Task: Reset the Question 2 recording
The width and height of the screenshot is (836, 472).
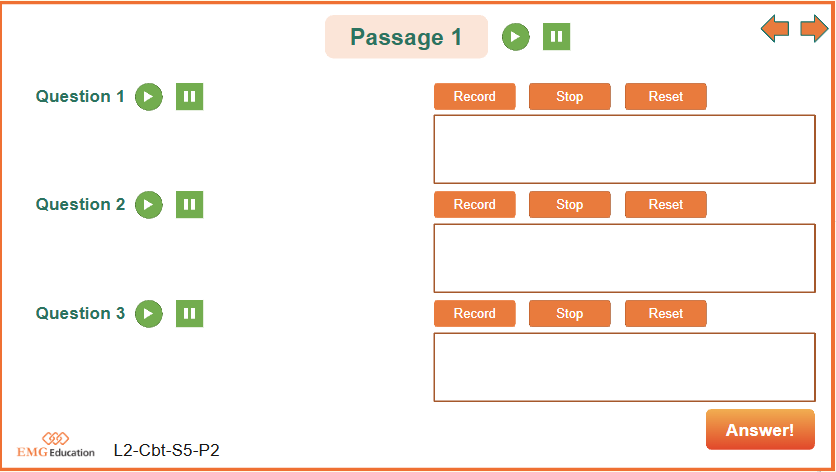Action: tap(665, 205)
